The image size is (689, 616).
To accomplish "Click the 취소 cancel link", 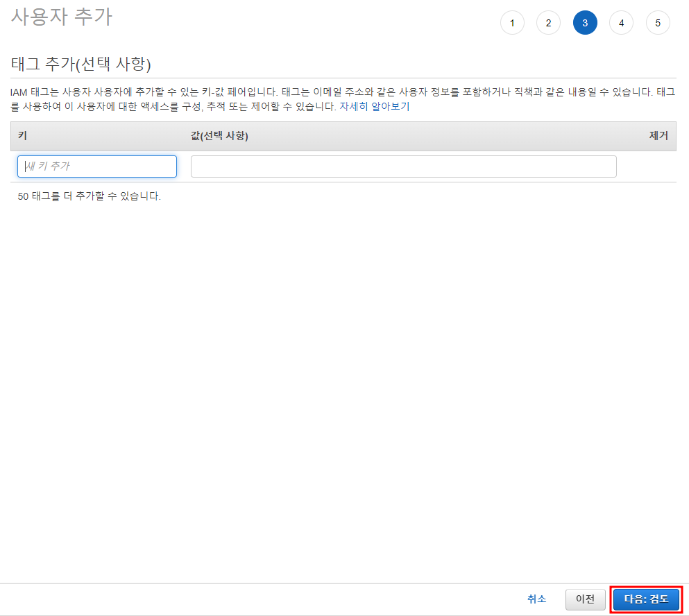I will pyautogui.click(x=536, y=599).
